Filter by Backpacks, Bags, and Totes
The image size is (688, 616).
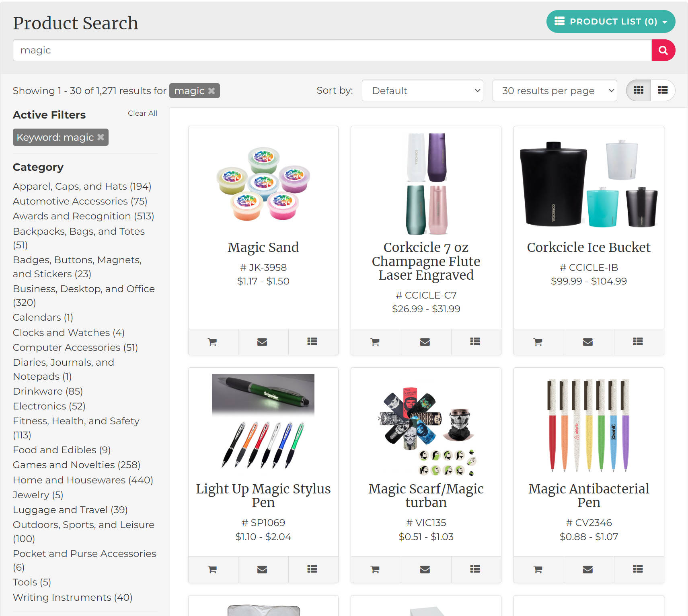[79, 238]
